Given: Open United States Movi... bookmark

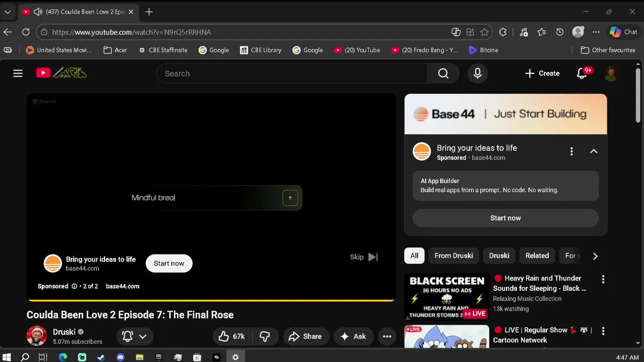Looking at the screenshot, I should pos(59,50).
